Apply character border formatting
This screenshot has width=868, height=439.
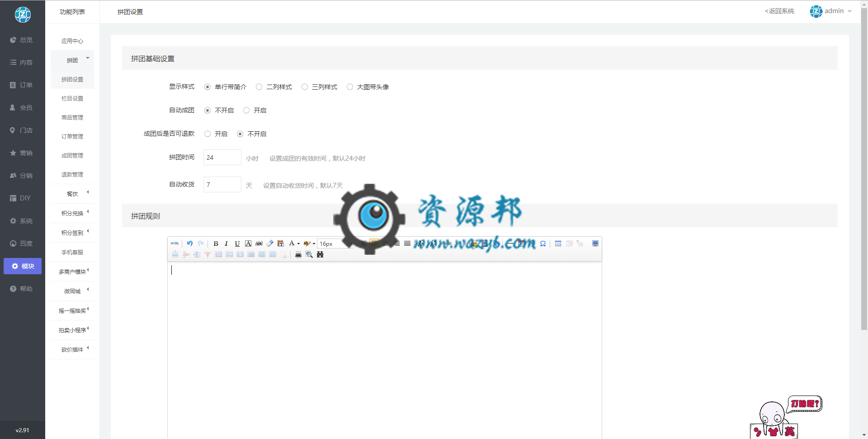pyautogui.click(x=248, y=243)
